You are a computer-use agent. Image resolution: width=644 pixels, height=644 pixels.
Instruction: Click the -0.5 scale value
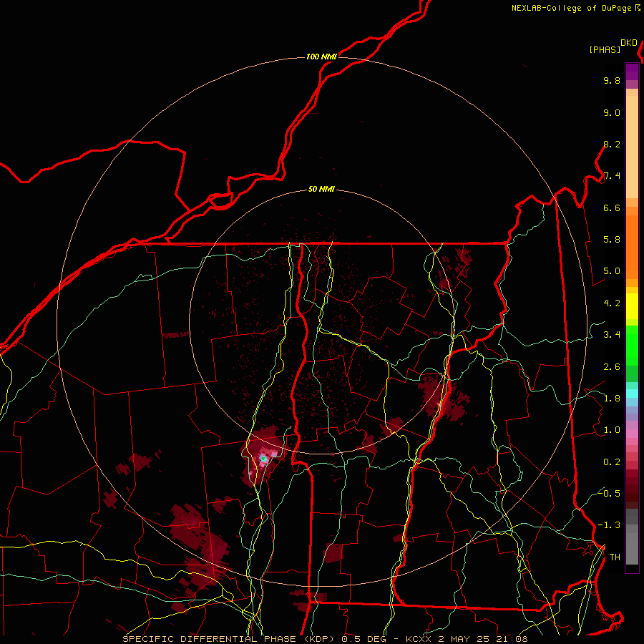[x=609, y=494]
